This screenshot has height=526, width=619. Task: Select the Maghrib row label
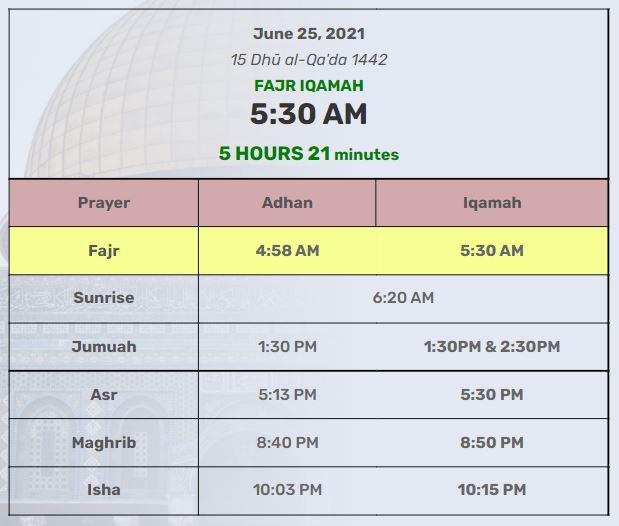click(x=104, y=442)
